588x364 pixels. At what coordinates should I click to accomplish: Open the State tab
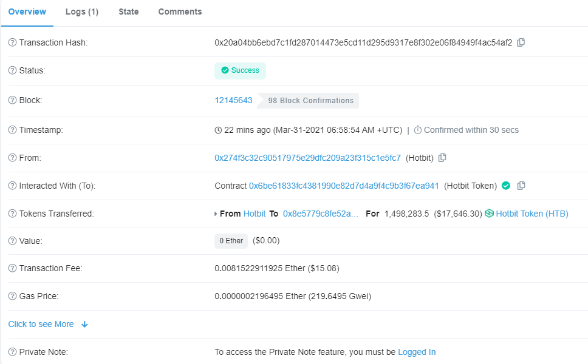[128, 12]
